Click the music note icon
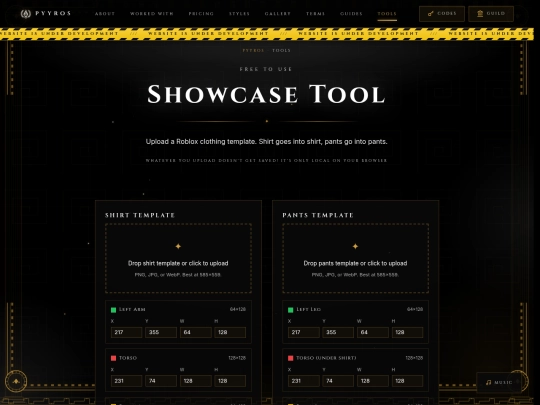This screenshot has width=540, height=405. click(x=488, y=382)
